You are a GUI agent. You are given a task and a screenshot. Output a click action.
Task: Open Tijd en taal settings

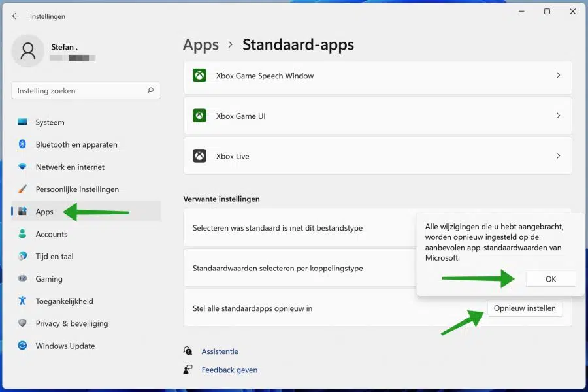point(86,257)
